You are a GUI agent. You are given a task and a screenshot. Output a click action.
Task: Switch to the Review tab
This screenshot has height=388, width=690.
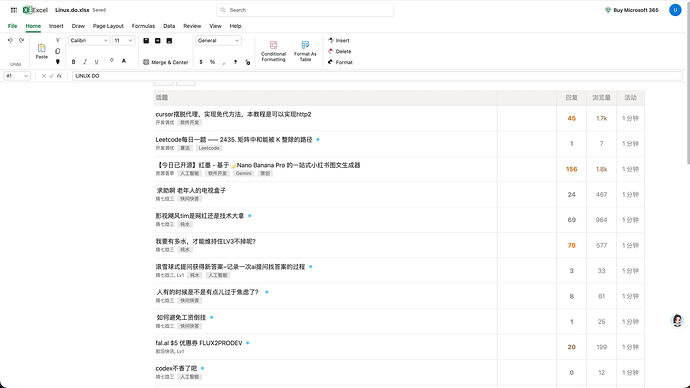(192, 26)
